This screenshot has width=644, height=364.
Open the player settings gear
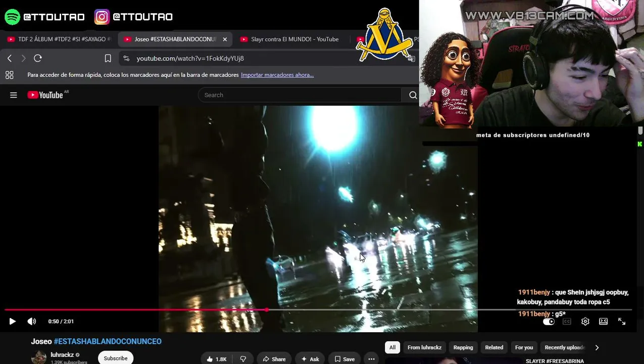coord(585,322)
